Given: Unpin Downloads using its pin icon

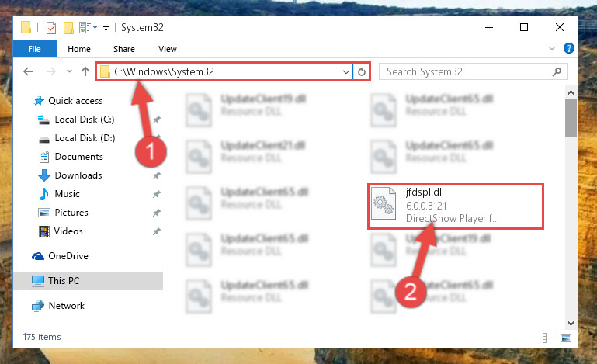Looking at the screenshot, I should pos(157,175).
